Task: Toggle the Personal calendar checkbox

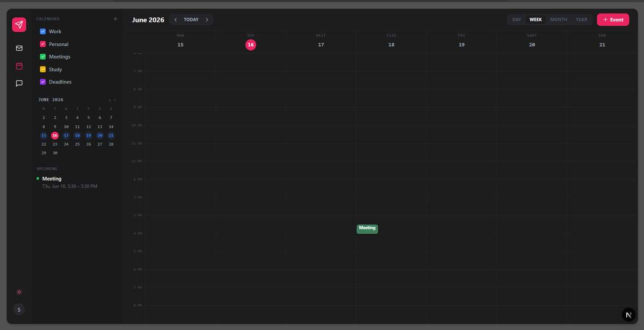Action: [x=43, y=44]
